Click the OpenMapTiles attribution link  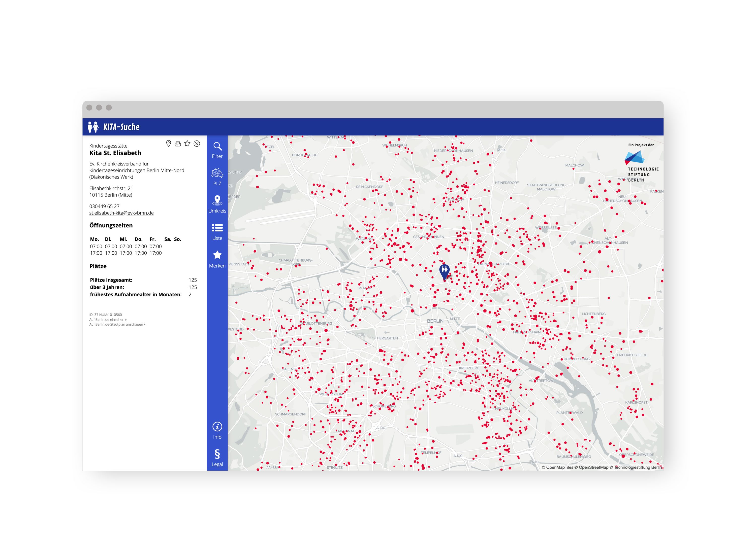[557, 467]
